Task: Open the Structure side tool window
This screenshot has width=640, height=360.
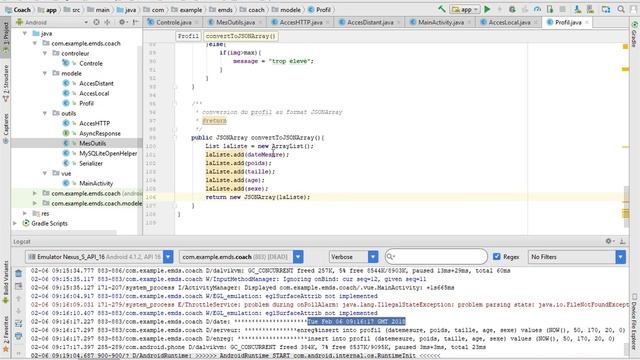Action: point(6,84)
